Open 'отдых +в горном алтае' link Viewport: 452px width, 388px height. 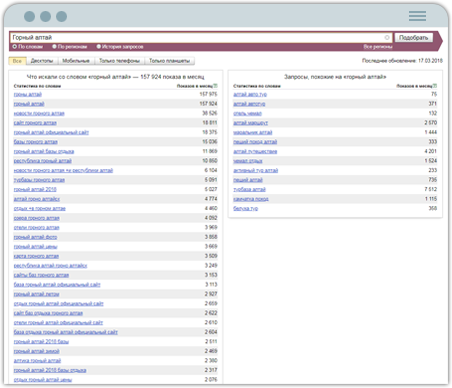click(x=40, y=208)
